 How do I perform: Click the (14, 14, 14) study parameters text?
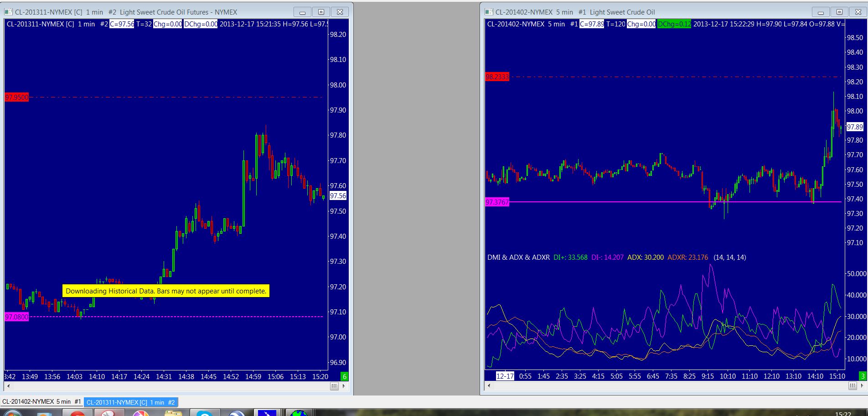point(730,257)
